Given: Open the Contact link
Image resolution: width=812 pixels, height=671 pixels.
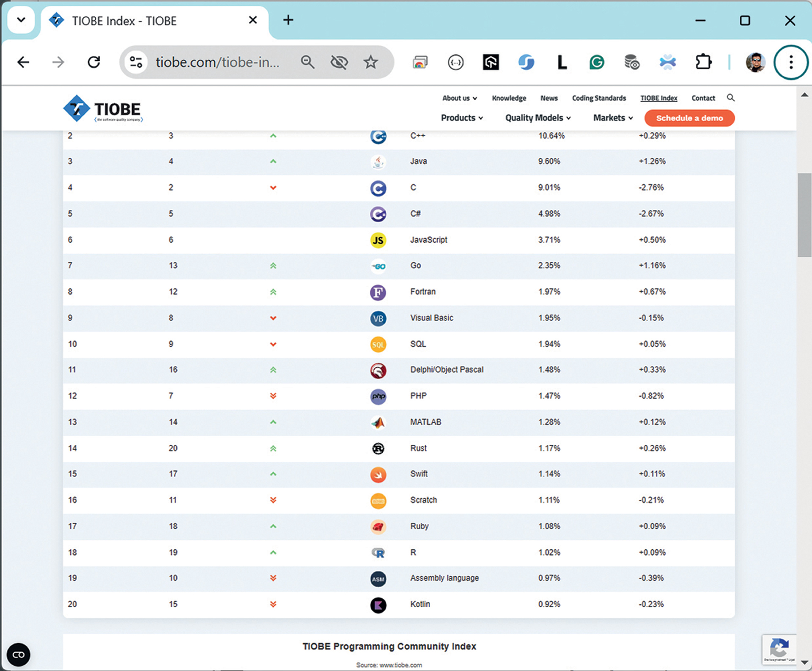Looking at the screenshot, I should 703,98.
